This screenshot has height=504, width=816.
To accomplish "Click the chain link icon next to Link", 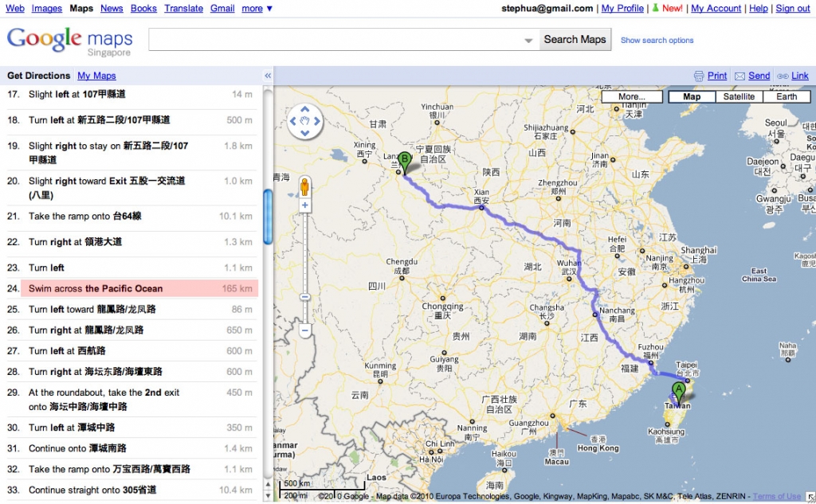I will (x=783, y=76).
